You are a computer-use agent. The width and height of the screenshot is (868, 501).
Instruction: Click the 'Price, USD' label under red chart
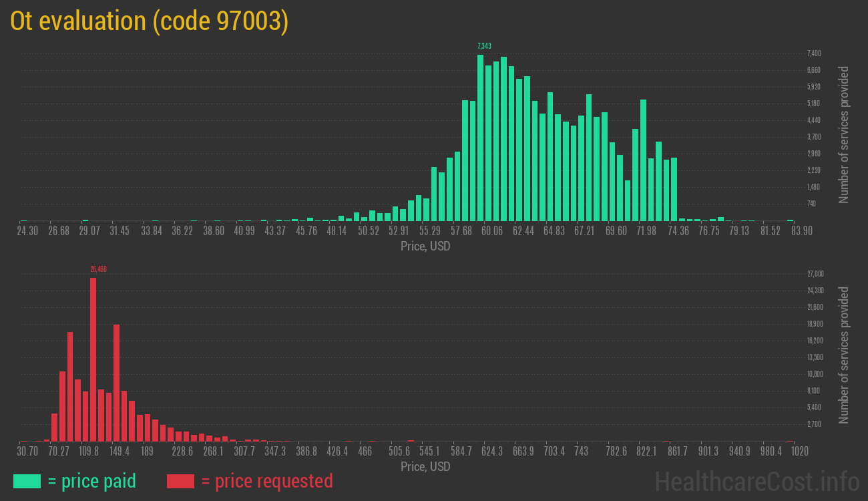tap(425, 466)
